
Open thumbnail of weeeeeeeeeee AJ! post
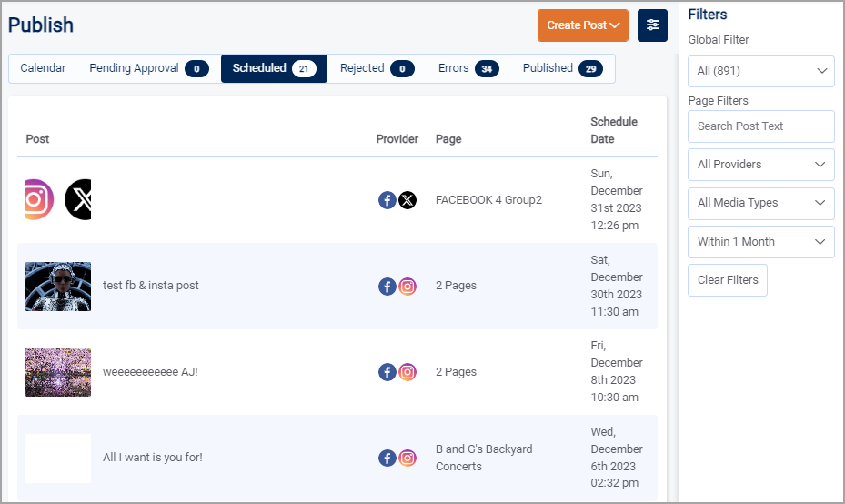58,372
